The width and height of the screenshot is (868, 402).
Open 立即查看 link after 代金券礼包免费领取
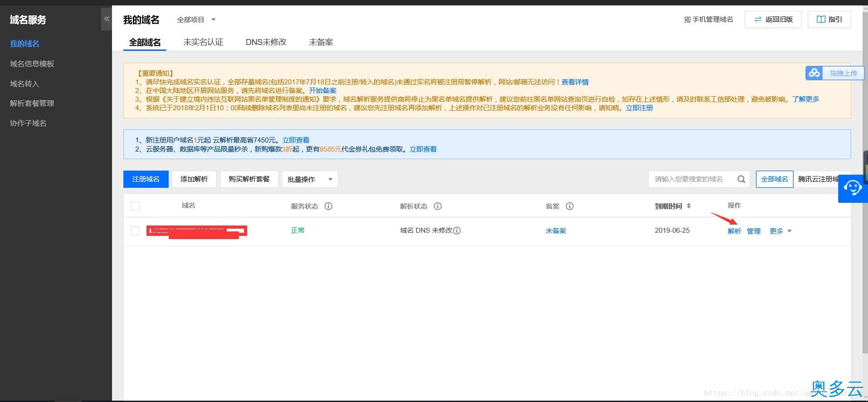pos(423,149)
